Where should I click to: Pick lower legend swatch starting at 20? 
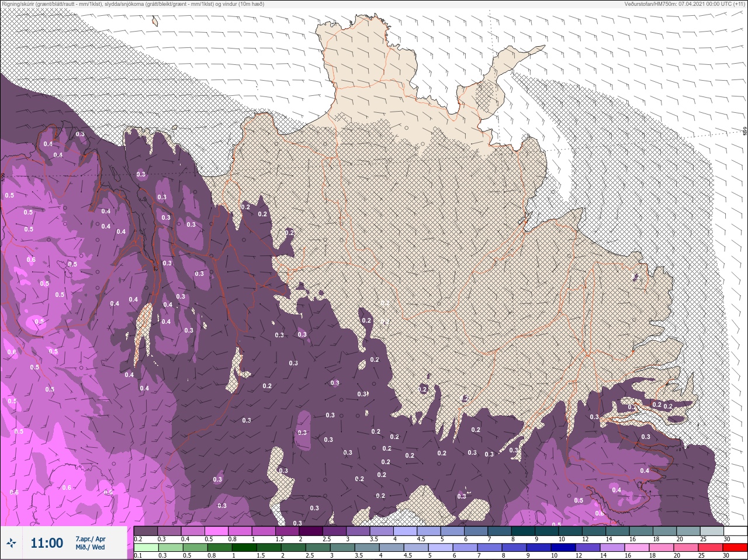686,548
